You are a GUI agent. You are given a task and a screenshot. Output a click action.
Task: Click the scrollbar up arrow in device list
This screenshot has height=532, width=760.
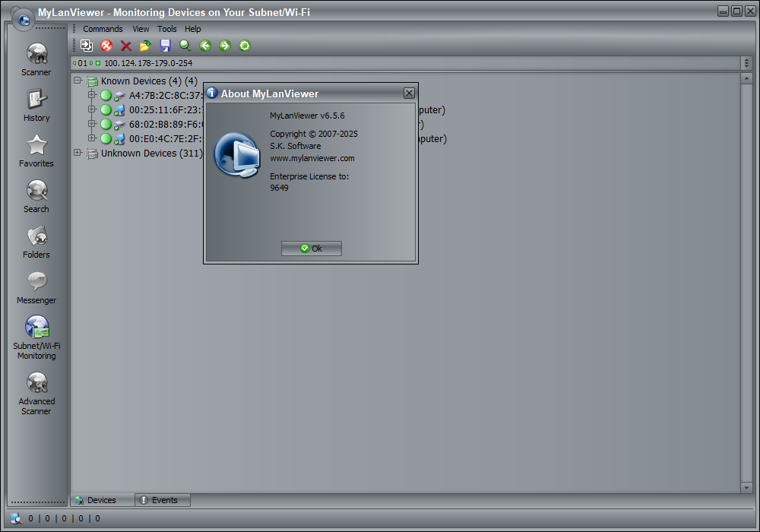pyautogui.click(x=746, y=78)
